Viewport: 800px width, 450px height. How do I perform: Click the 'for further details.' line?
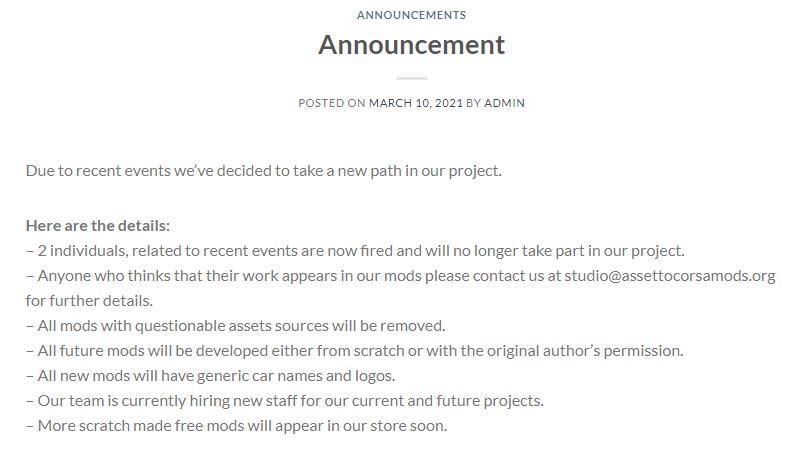(x=89, y=301)
